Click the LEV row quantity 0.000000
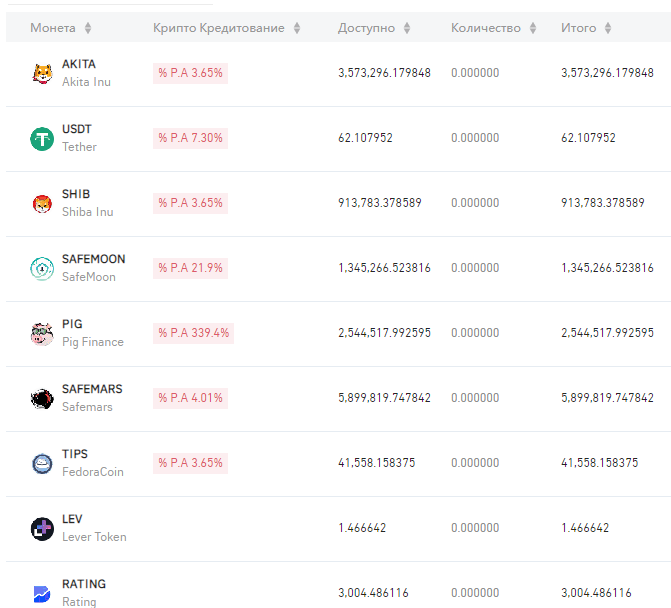671x608 pixels. [x=475, y=528]
